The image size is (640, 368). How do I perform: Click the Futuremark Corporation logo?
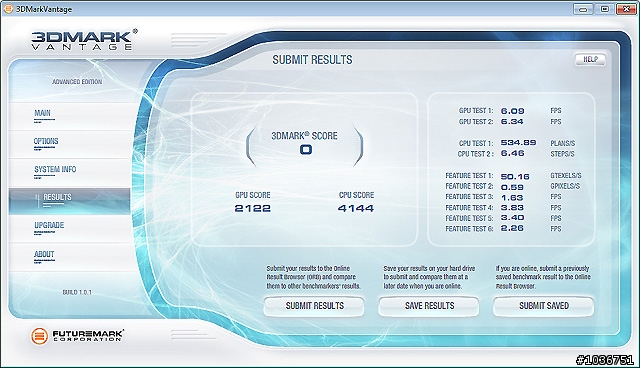tap(78, 336)
